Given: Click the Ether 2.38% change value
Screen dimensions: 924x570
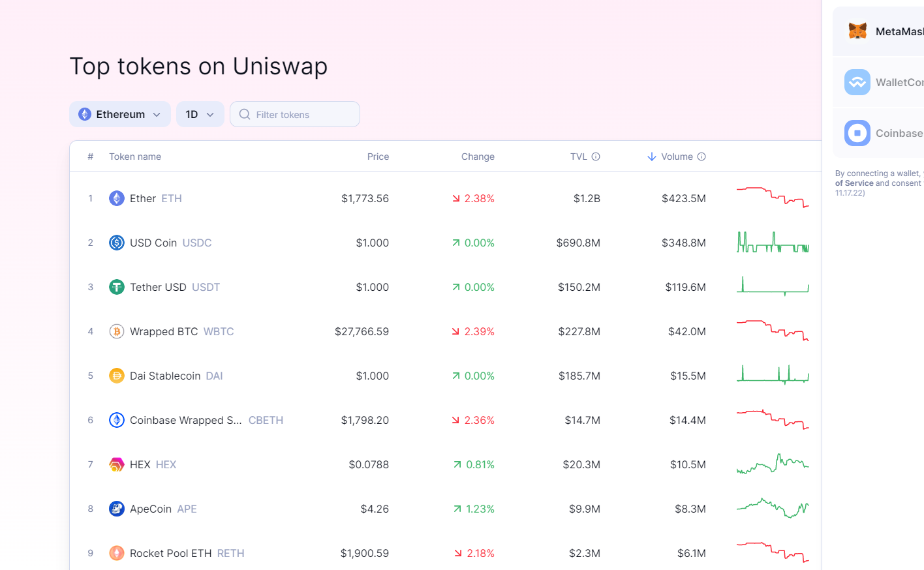Looking at the screenshot, I should [x=480, y=198].
